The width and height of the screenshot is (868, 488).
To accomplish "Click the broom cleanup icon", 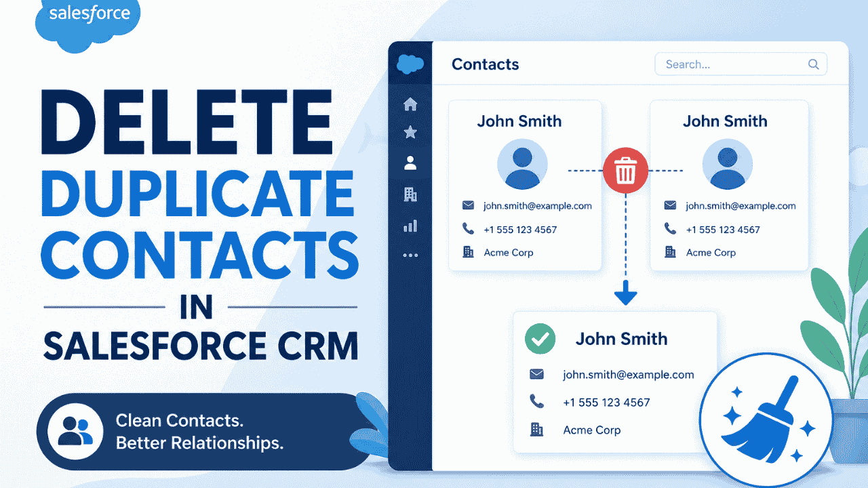I will click(766, 420).
